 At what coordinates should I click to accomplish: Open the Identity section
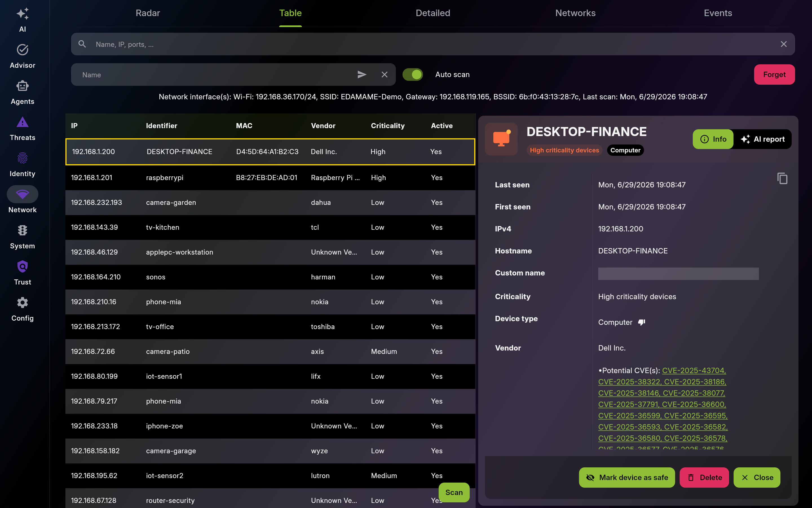(x=23, y=165)
